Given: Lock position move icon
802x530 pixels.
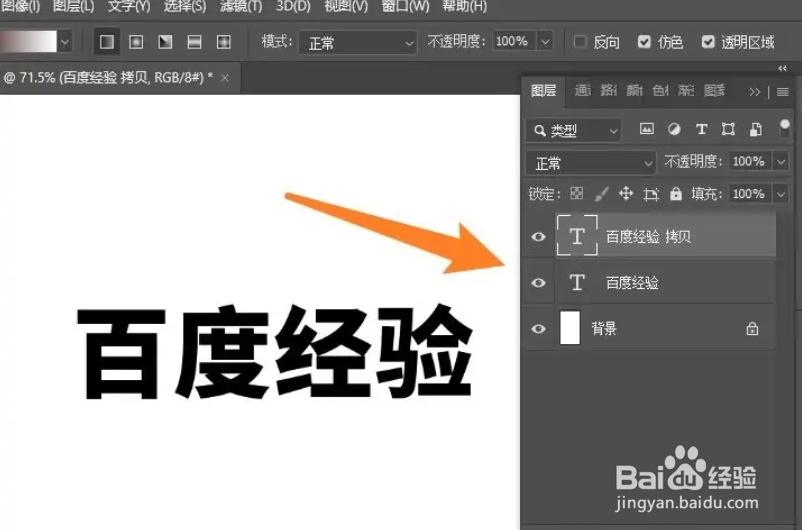Looking at the screenshot, I should coord(626,193).
